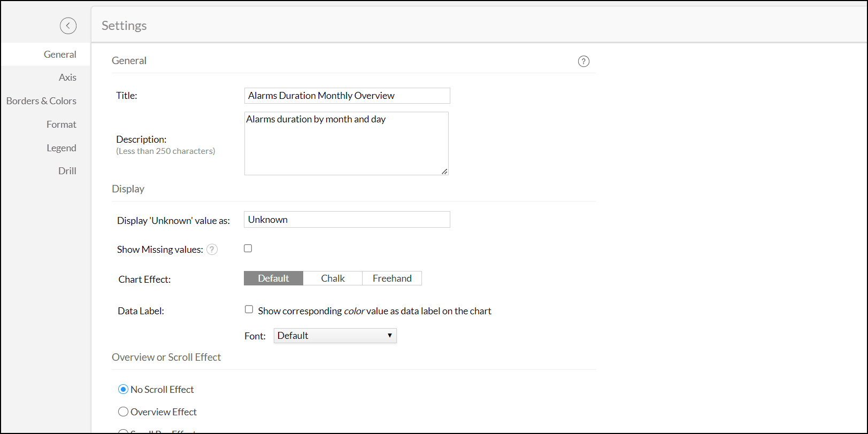This screenshot has height=434, width=868.
Task: Select the No Scroll Effect radio button
Action: 124,390
